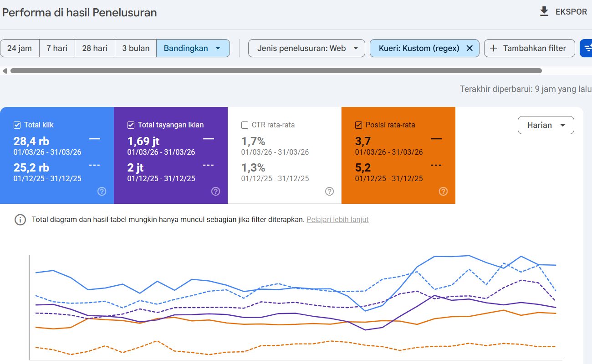Open the Bandingkan date dropdown
The height and width of the screenshot is (364, 592).
coord(193,48)
